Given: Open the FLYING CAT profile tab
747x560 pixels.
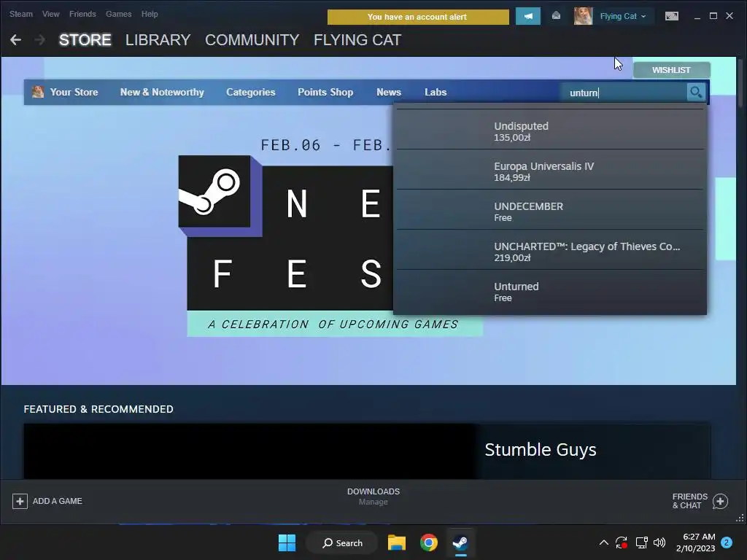Looking at the screenshot, I should click(357, 40).
